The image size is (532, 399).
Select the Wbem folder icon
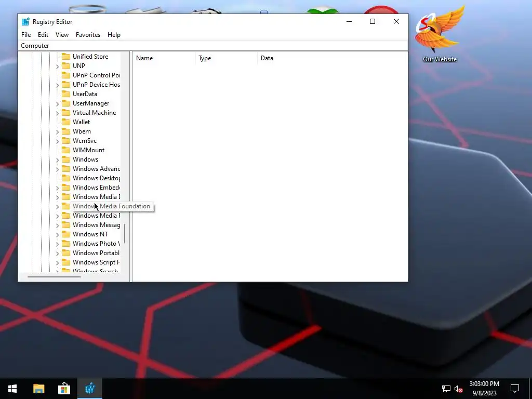click(x=66, y=131)
